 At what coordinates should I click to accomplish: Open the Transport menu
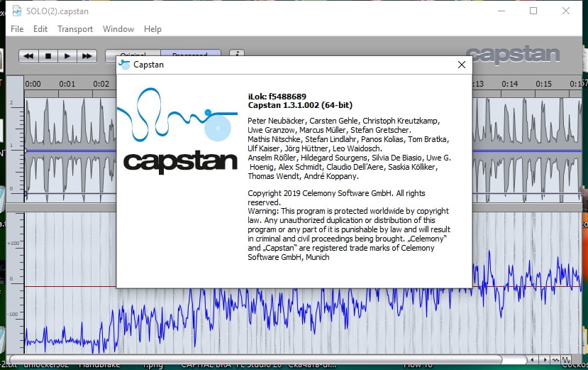75,29
